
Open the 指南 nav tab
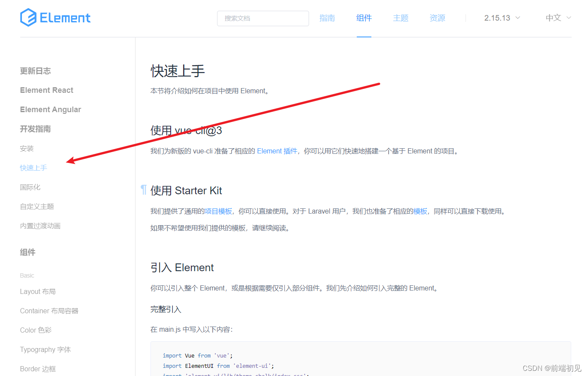[327, 18]
